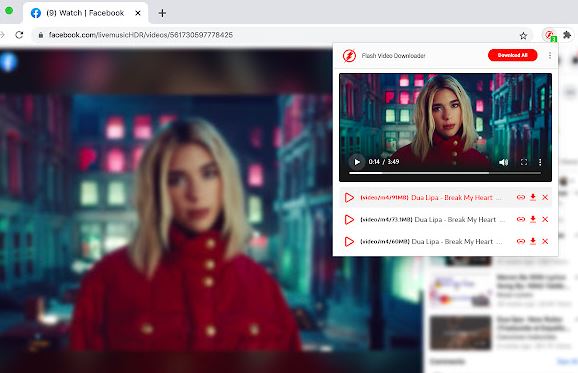
Task: Click the green window maximize button
Action: click(x=8, y=11)
